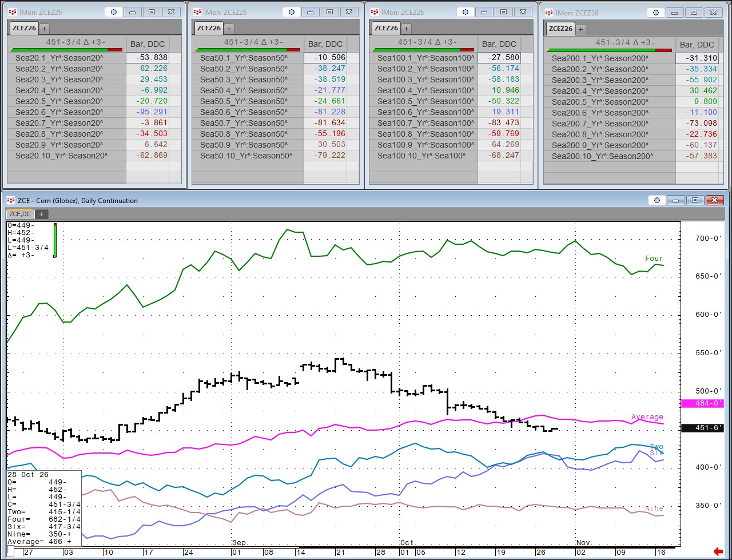Open the app icon menu of the Corn chart window
Image resolution: width=732 pixels, height=560 pixels.
point(11,200)
